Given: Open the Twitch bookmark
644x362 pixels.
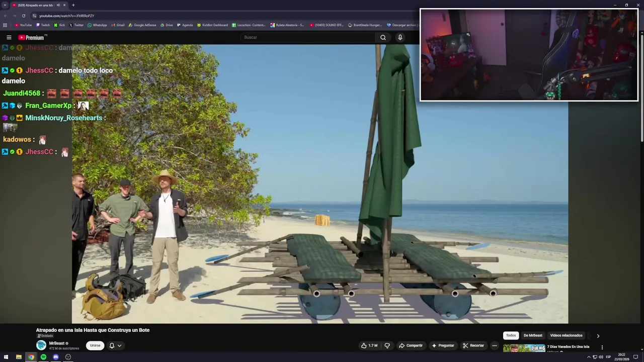Looking at the screenshot, I should tap(43, 25).
